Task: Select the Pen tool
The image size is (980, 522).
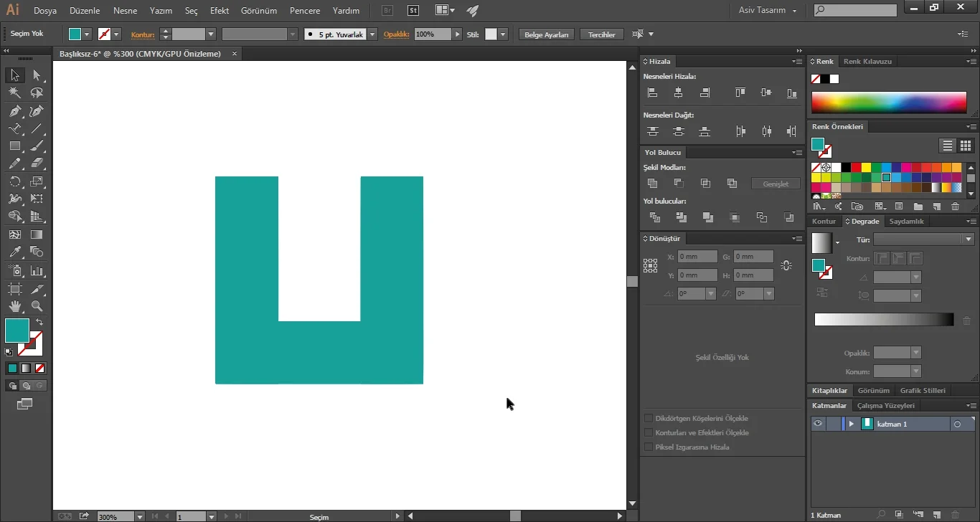Action: 14,111
